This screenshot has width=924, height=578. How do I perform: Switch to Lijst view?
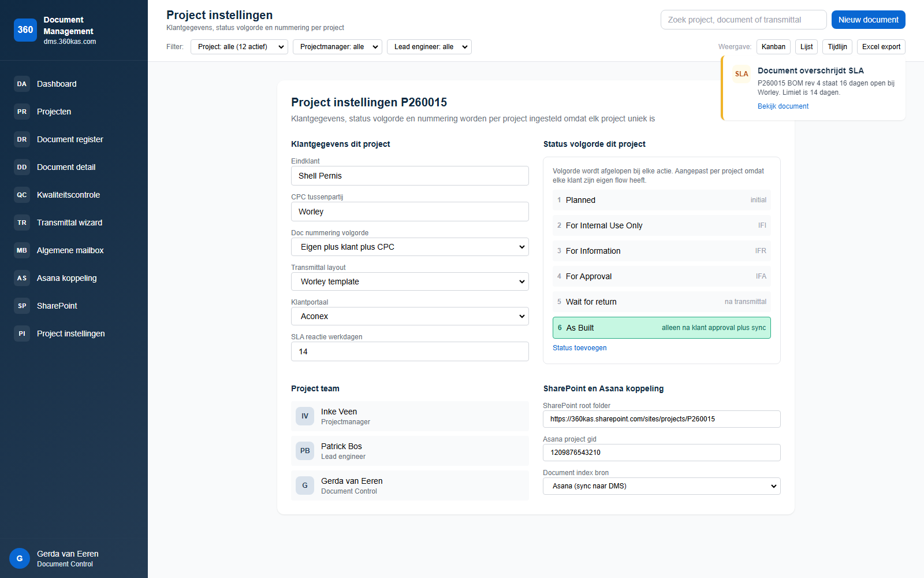pos(806,47)
